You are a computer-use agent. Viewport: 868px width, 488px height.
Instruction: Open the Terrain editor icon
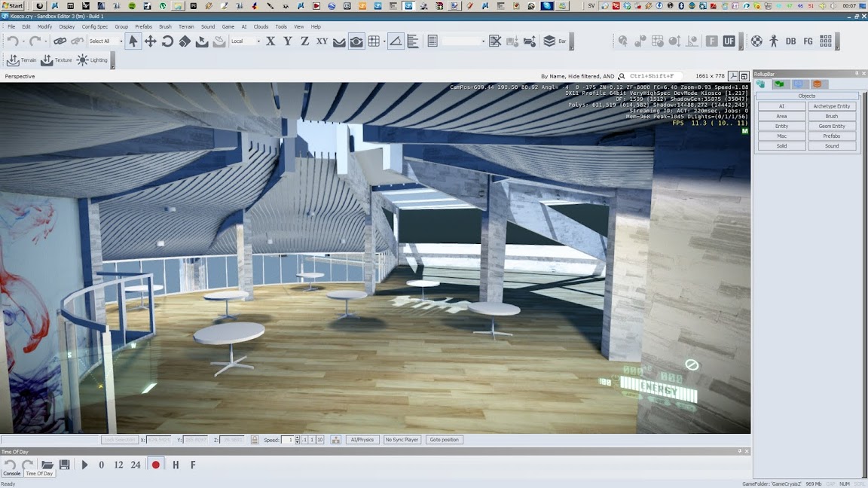coord(21,60)
